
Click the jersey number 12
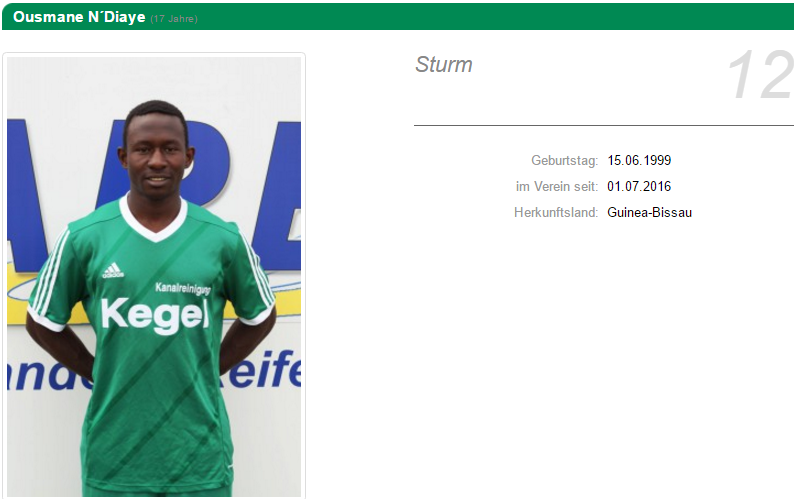760,75
